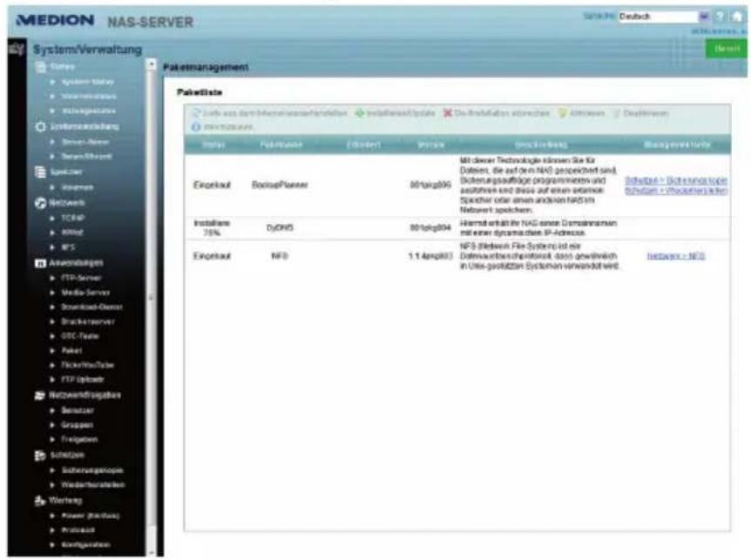Click the Paketname column header

281,145
